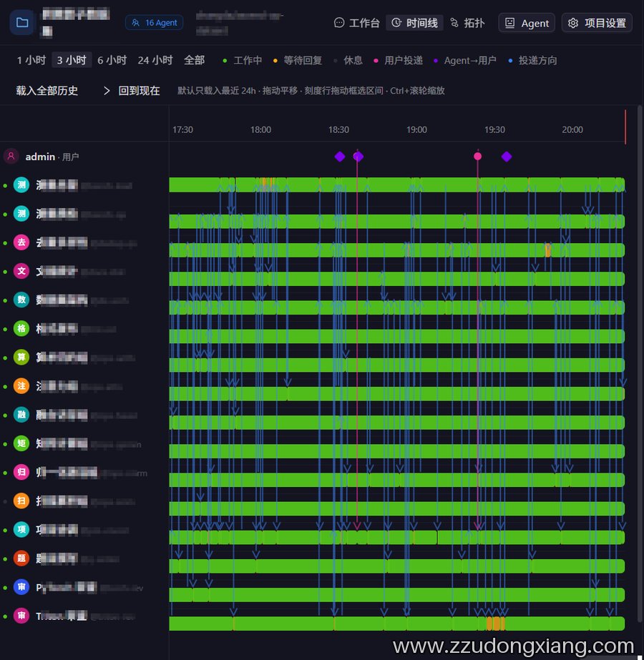Viewport: 644px width, 660px height.
Task: Set time range to 1 小时
Action: pos(31,60)
